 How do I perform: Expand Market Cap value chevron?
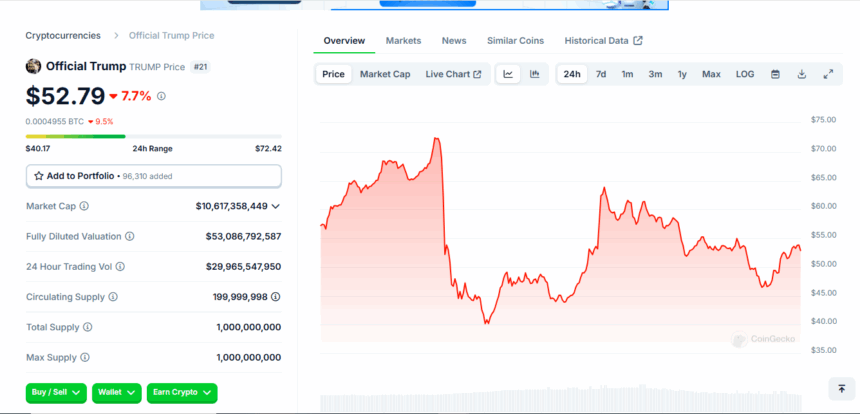click(275, 206)
